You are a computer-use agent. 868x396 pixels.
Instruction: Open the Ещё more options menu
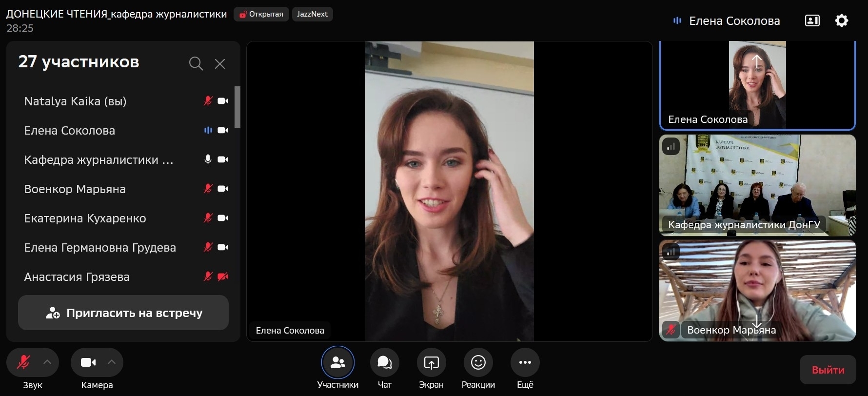point(525,362)
